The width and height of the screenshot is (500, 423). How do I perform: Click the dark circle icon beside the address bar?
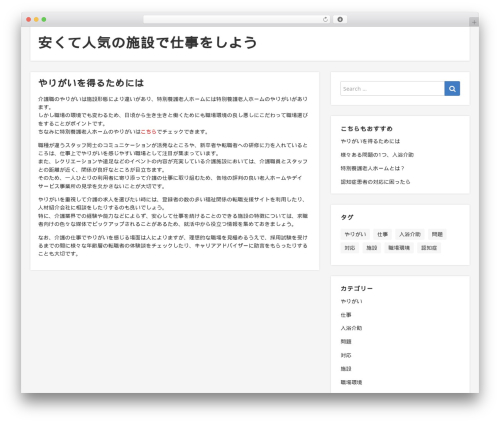coord(340,20)
